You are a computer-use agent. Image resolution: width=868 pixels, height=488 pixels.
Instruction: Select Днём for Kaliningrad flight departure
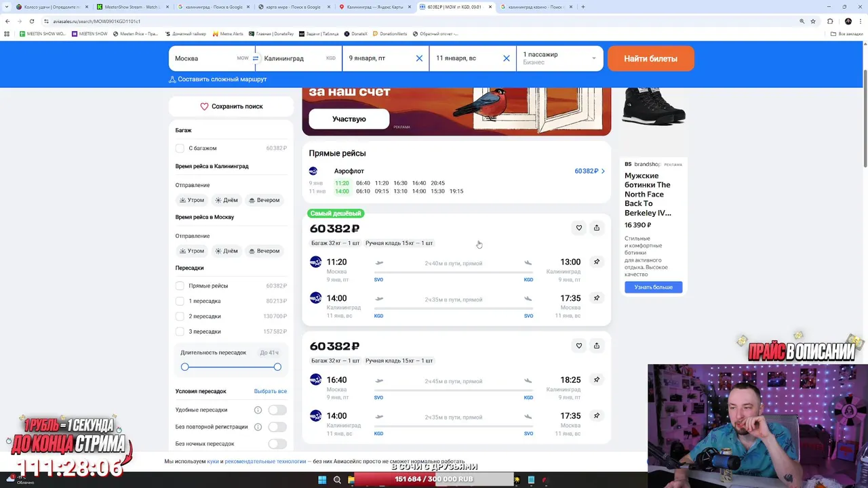(226, 200)
